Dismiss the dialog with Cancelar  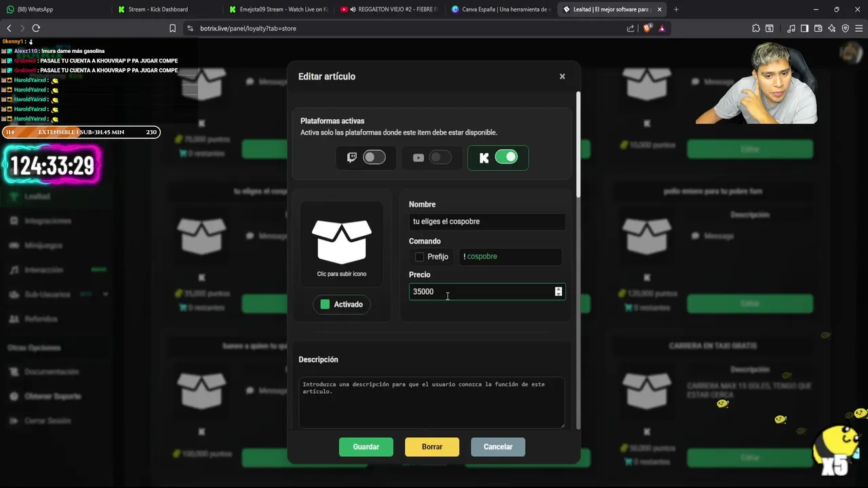point(498,447)
